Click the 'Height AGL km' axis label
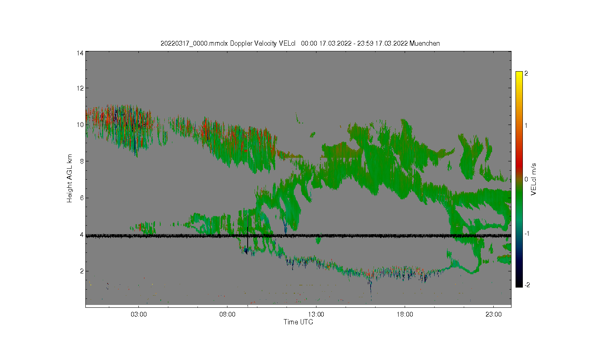Screen dimensions: 607x364 70,178
